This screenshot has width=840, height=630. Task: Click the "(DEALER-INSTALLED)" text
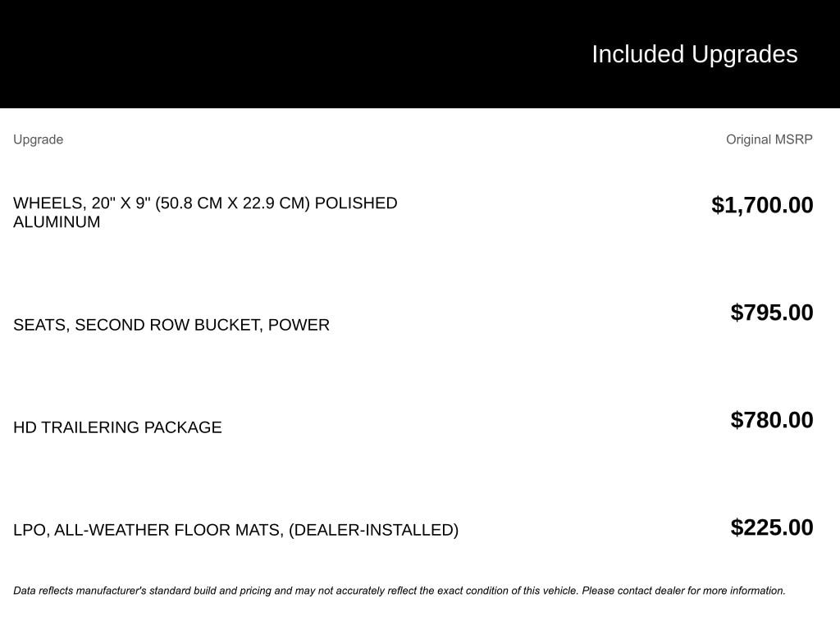coord(373,530)
